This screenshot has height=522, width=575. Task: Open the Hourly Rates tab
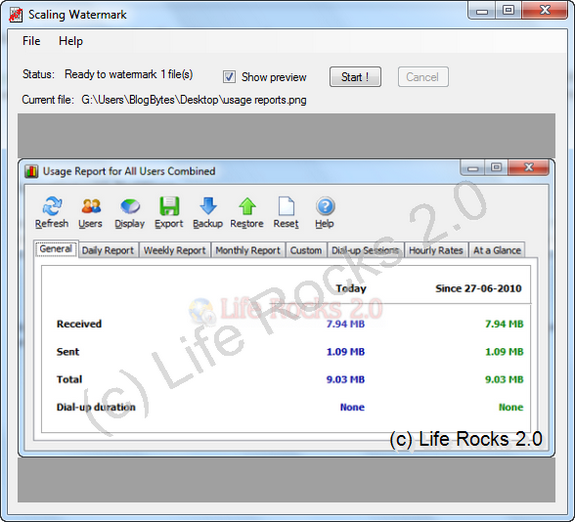coord(436,250)
